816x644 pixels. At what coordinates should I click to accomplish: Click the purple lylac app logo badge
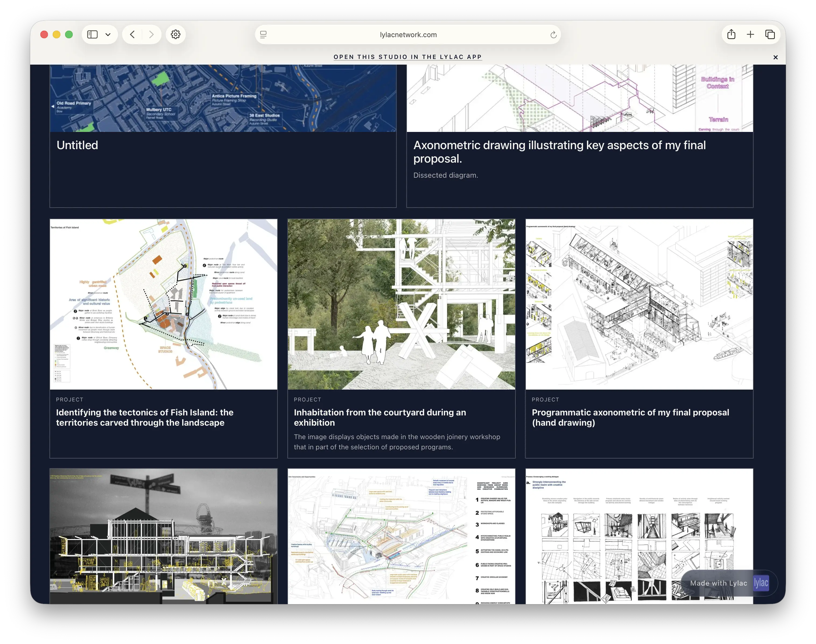[761, 583]
